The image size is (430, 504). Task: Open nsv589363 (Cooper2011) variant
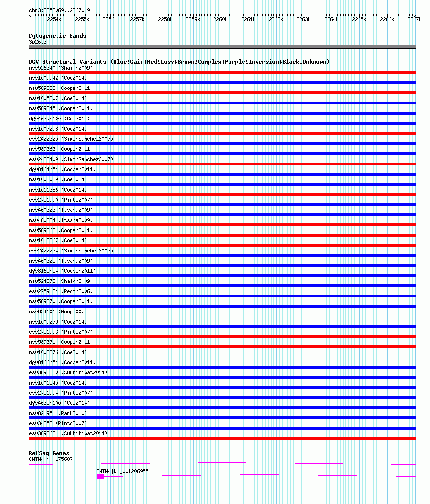click(x=61, y=149)
